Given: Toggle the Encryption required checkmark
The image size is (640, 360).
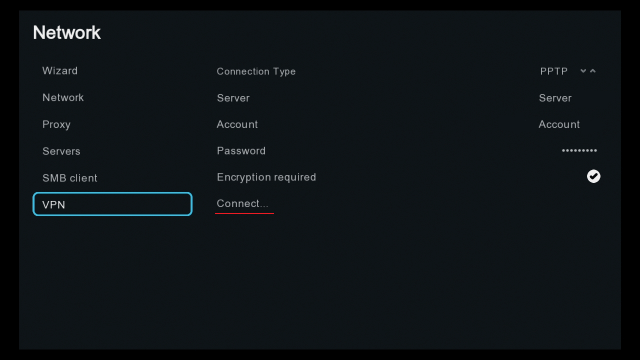Looking at the screenshot, I should [x=593, y=176].
